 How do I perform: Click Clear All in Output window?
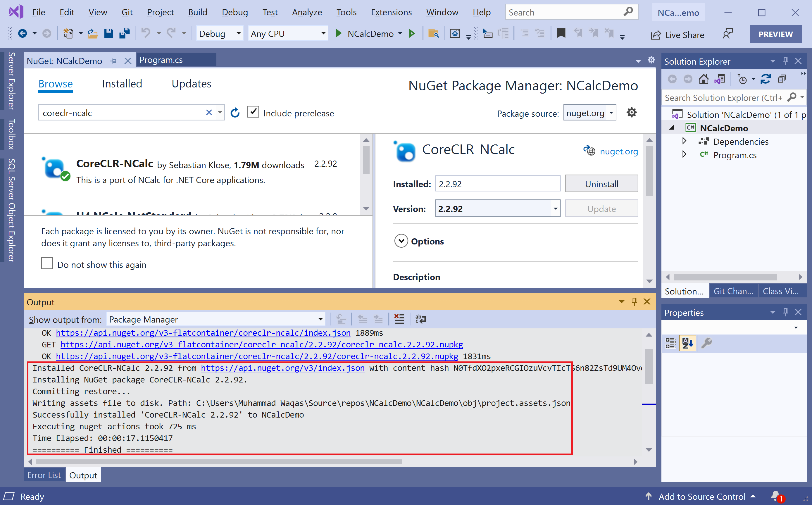coord(399,319)
